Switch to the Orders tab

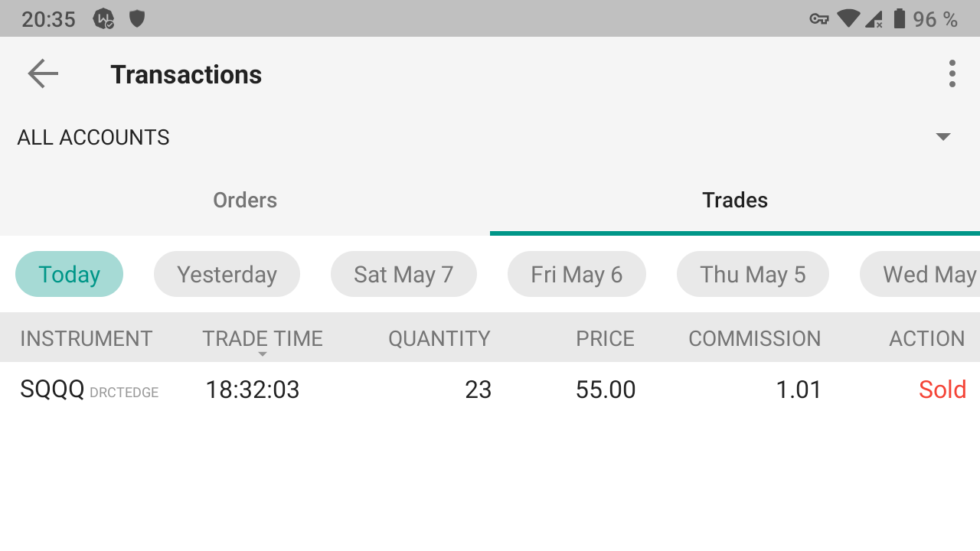245,201
